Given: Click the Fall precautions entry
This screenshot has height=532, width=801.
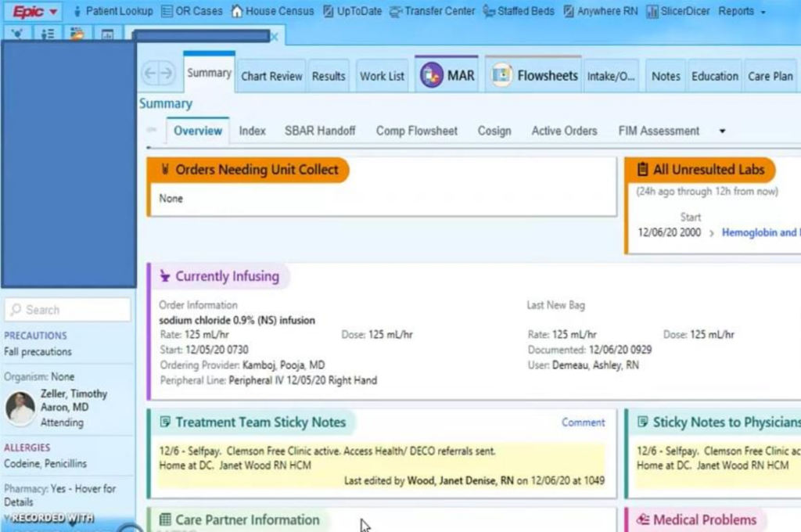Looking at the screenshot, I should tap(38, 351).
